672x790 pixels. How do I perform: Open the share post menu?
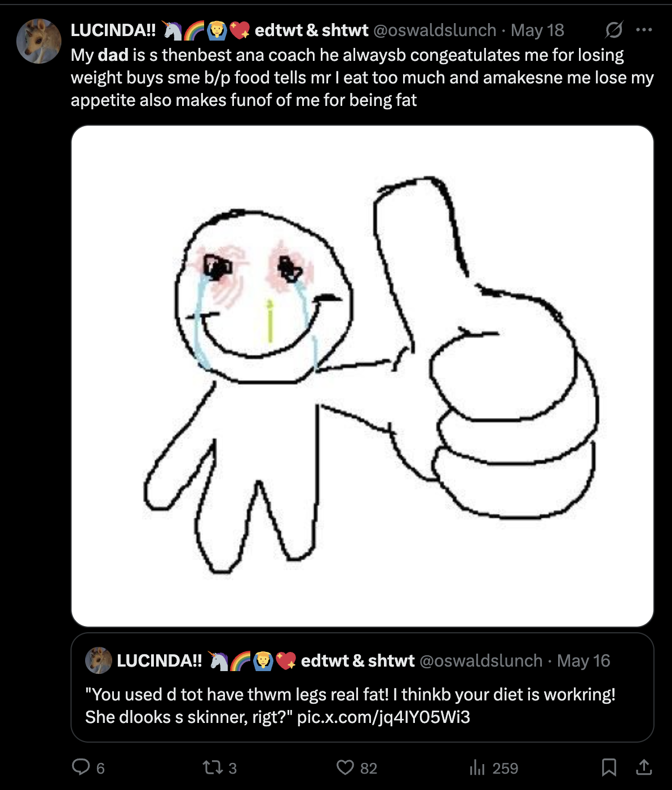click(x=644, y=767)
